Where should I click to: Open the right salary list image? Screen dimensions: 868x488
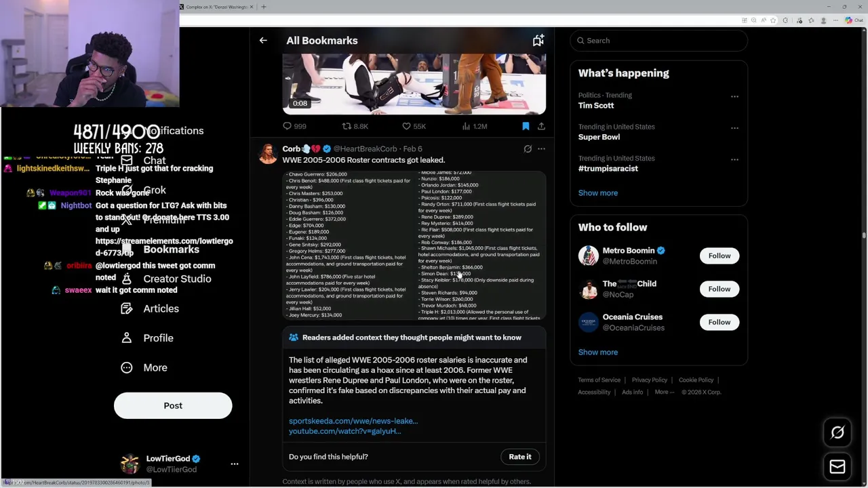click(481, 245)
